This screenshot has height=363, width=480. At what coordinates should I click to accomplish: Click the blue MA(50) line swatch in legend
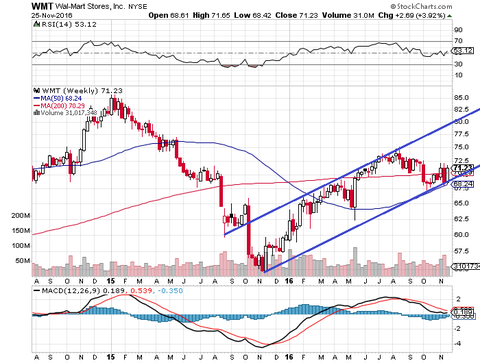click(37, 98)
